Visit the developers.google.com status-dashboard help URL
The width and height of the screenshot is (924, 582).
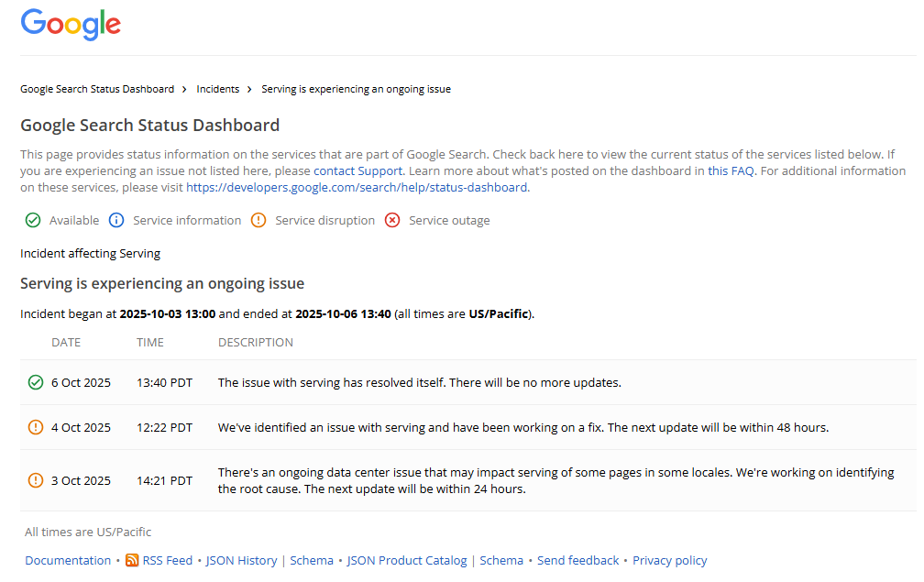pyautogui.click(x=357, y=187)
